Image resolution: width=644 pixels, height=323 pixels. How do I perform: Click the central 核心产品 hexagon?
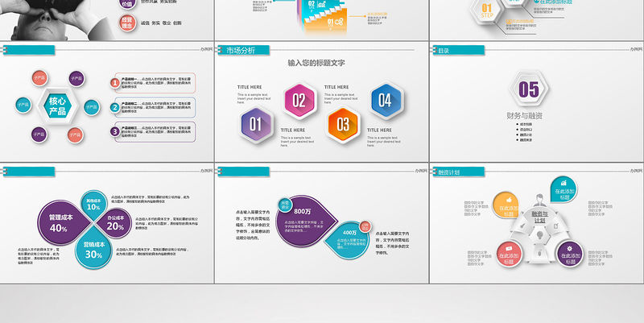(57, 106)
